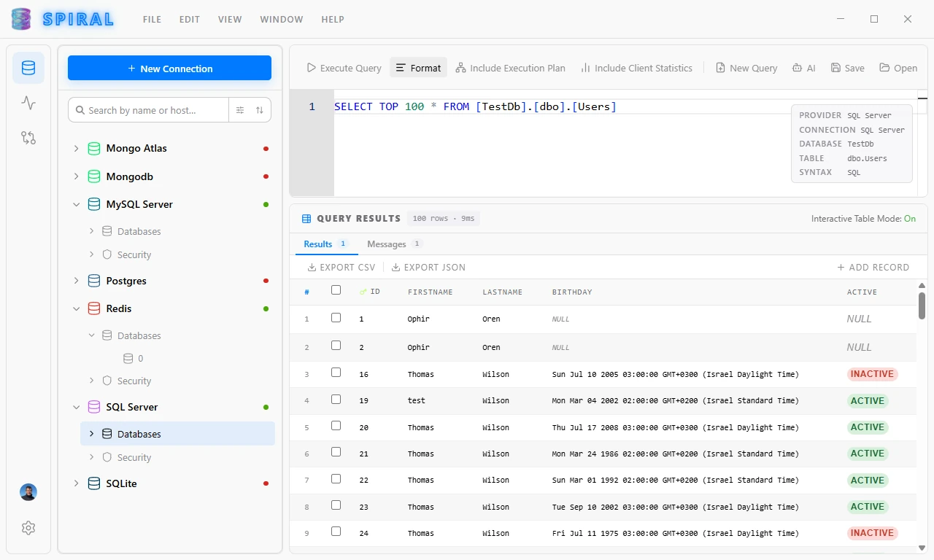Expand the Mongodb connection
The height and width of the screenshot is (560, 934).
pos(76,176)
